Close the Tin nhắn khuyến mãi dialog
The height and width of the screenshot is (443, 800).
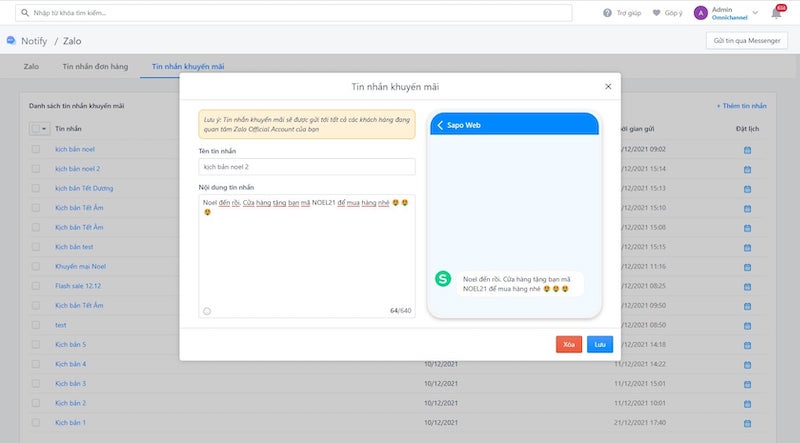click(608, 87)
